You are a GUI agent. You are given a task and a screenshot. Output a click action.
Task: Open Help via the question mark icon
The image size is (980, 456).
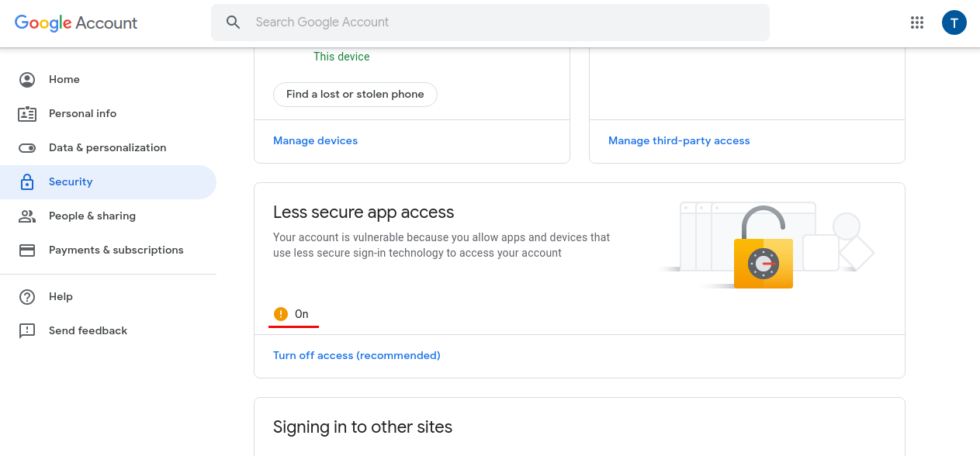28,296
